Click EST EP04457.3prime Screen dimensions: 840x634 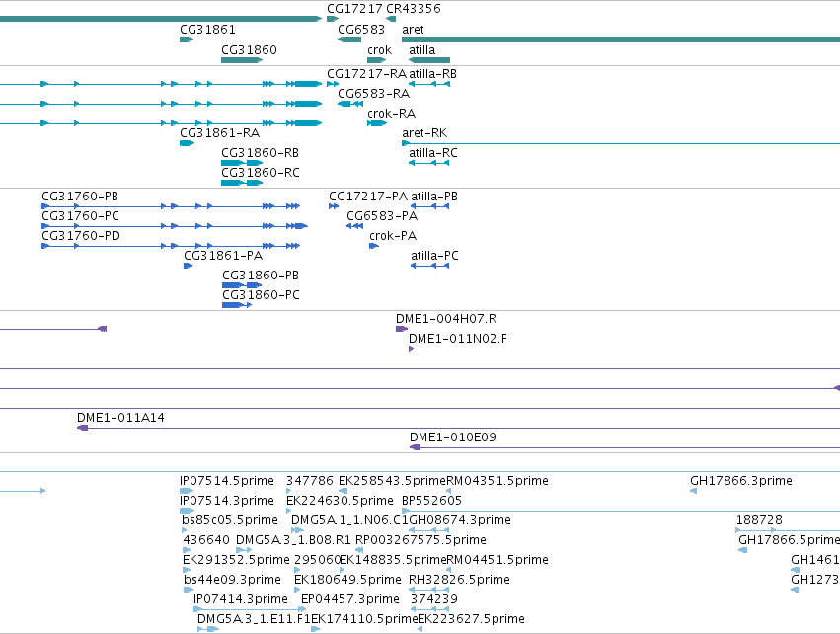point(350,599)
